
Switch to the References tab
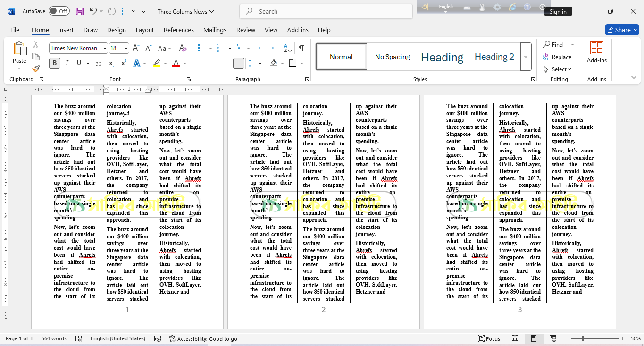[178, 30]
